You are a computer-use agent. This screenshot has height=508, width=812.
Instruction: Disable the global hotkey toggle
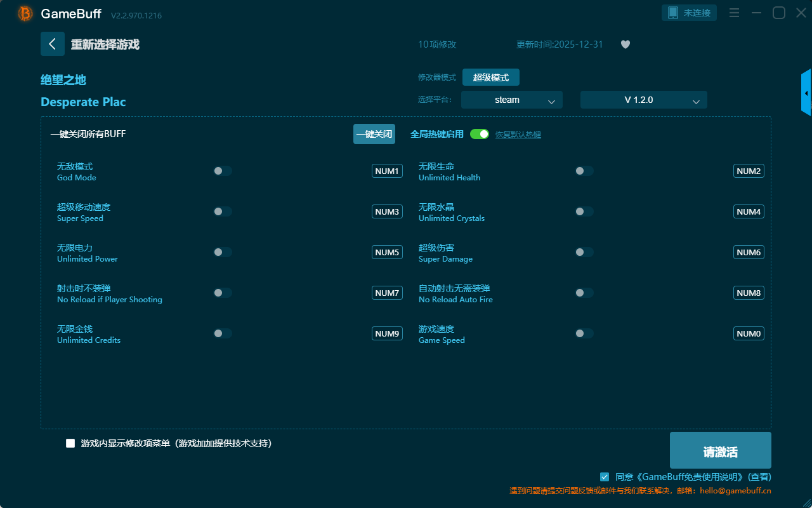click(480, 134)
